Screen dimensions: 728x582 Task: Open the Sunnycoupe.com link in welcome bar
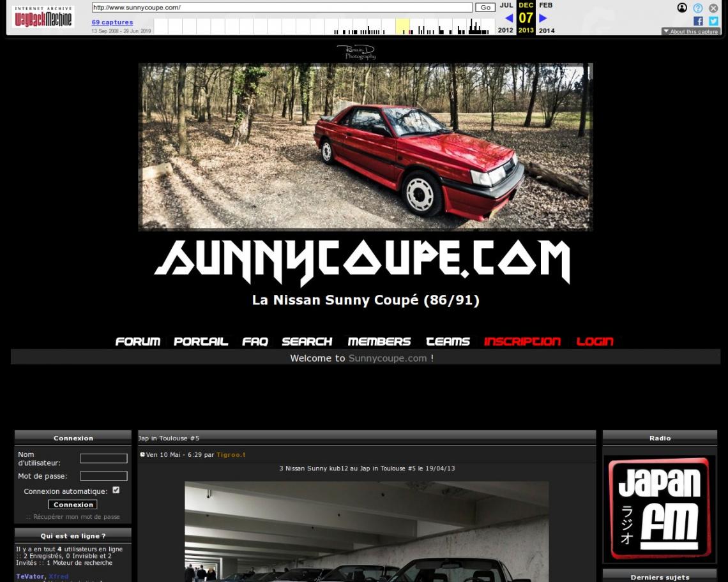(x=388, y=358)
